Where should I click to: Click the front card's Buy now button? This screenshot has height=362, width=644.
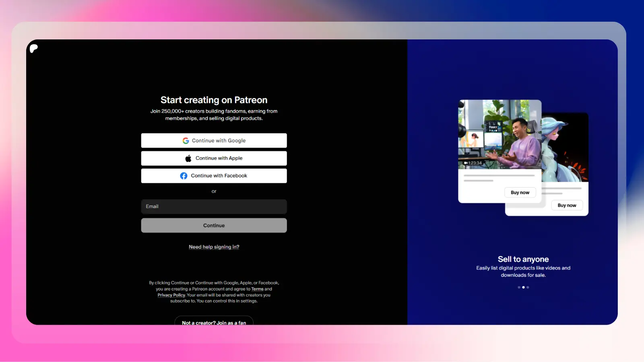[520, 193]
